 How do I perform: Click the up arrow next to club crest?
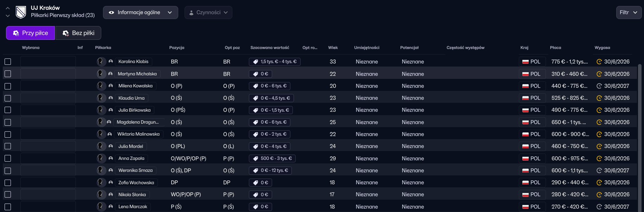tap(8, 8)
